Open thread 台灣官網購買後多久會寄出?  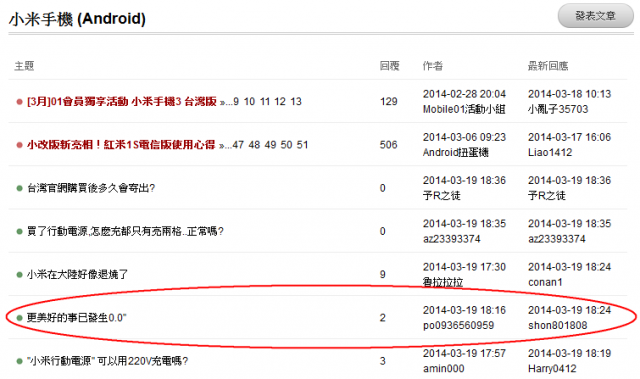[x=91, y=188]
